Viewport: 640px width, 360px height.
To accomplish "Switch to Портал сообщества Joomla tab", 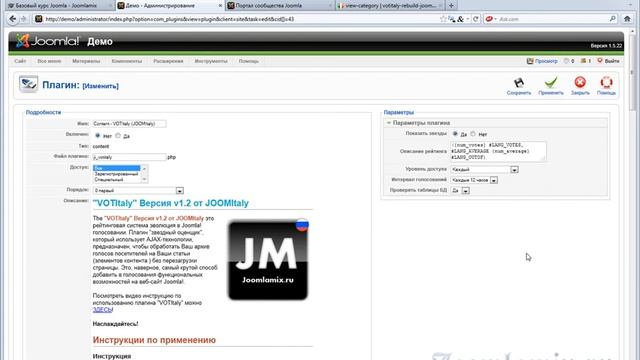I will (280, 6).
